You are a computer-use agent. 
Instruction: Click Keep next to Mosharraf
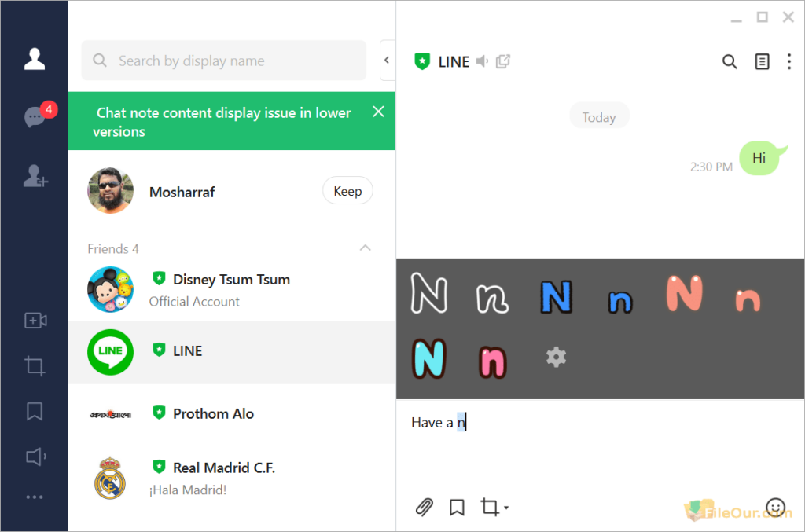click(347, 190)
